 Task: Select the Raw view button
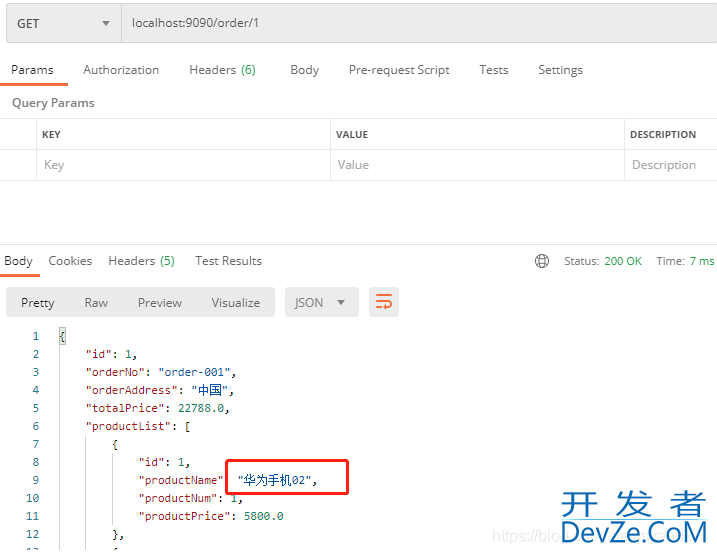point(96,303)
